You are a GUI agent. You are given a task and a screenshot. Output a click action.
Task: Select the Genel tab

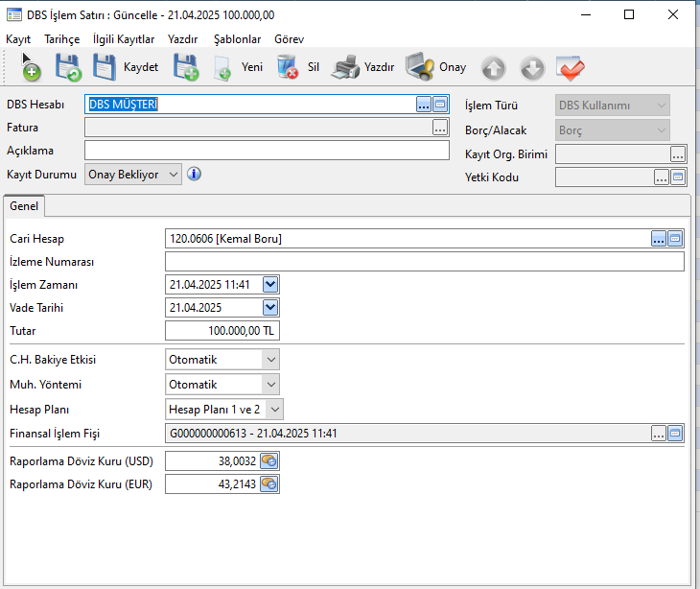click(24, 206)
